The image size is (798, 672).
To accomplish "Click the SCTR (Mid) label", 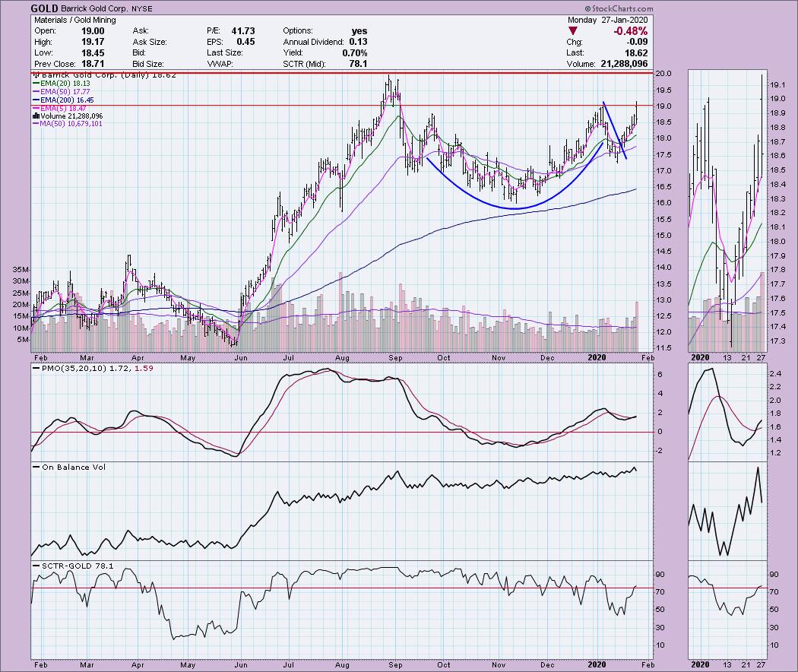I will [x=304, y=64].
